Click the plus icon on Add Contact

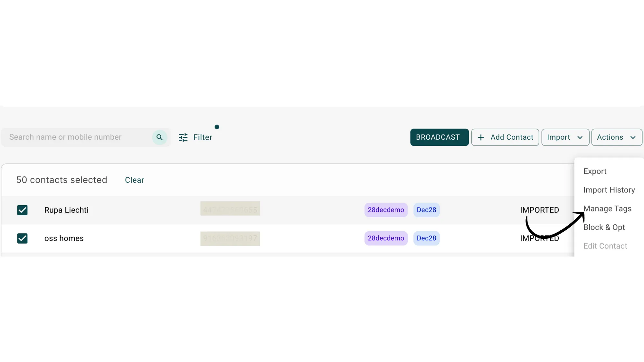[x=481, y=137]
